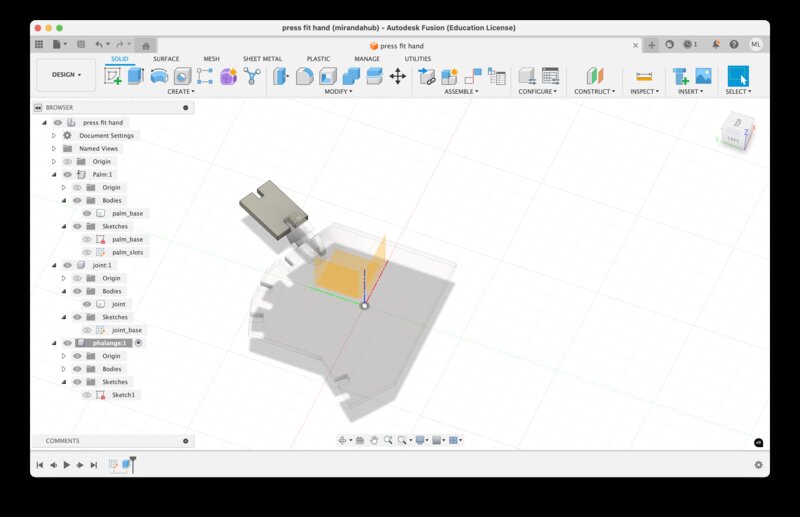Toggle visibility of Sketch1 under phalange
Screen dimensions: 800x517
[x=87, y=395]
